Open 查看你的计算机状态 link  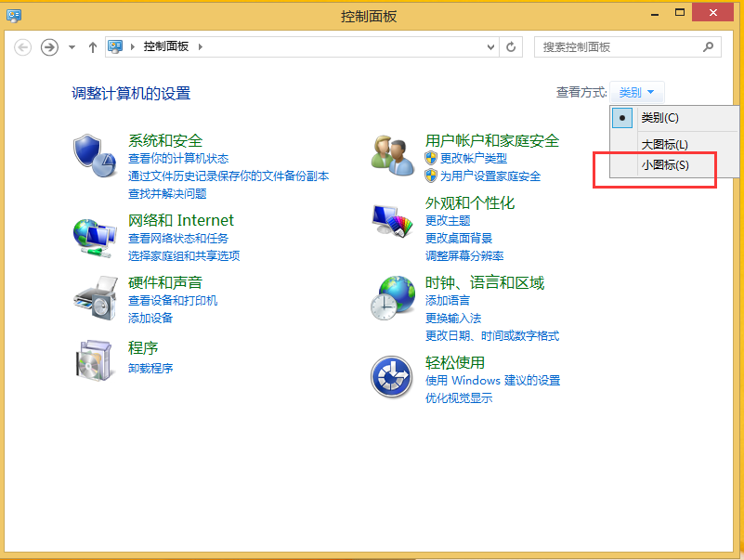point(178,159)
